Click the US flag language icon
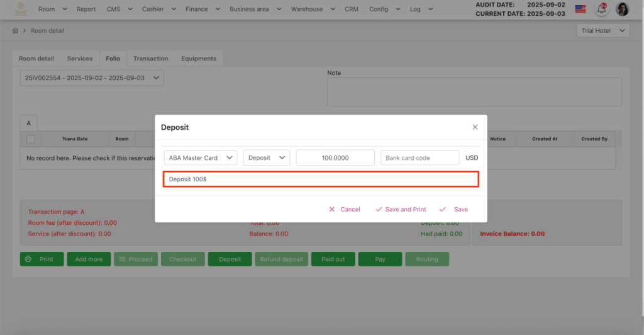644x335 pixels. (x=580, y=9)
